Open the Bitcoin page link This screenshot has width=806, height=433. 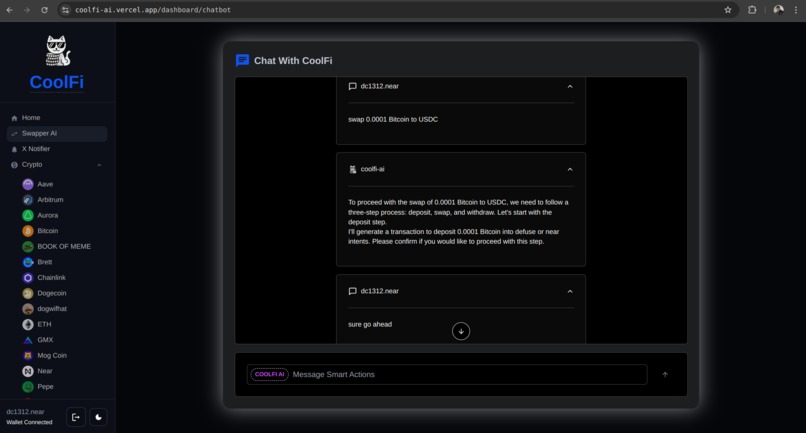click(x=48, y=231)
